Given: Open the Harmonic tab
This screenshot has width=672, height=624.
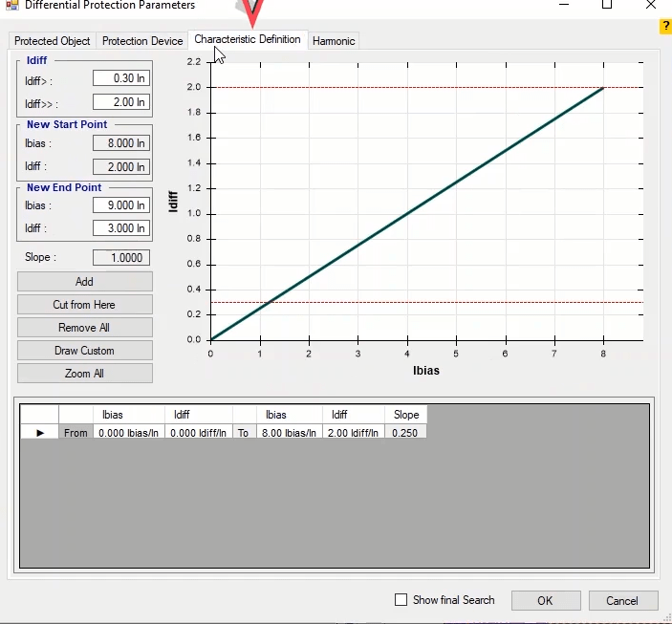Looking at the screenshot, I should [x=334, y=41].
